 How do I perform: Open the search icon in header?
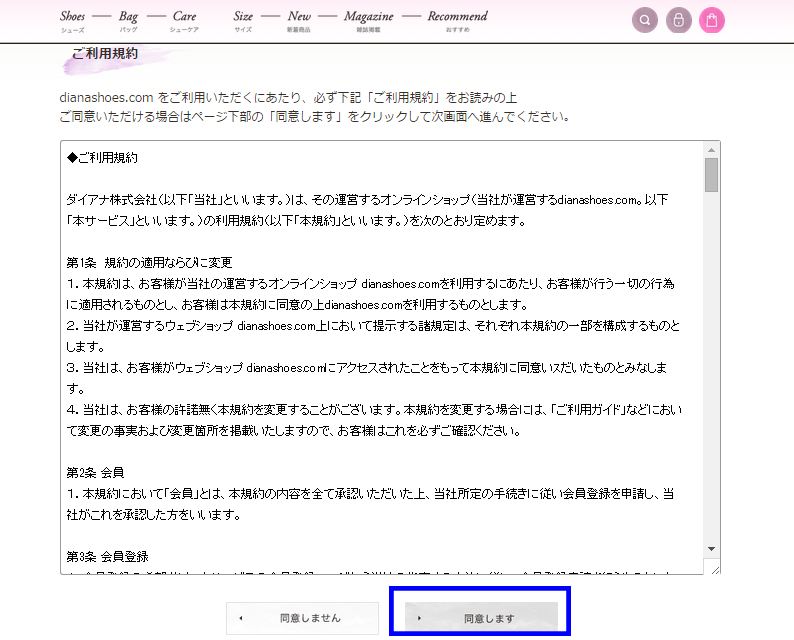point(645,20)
